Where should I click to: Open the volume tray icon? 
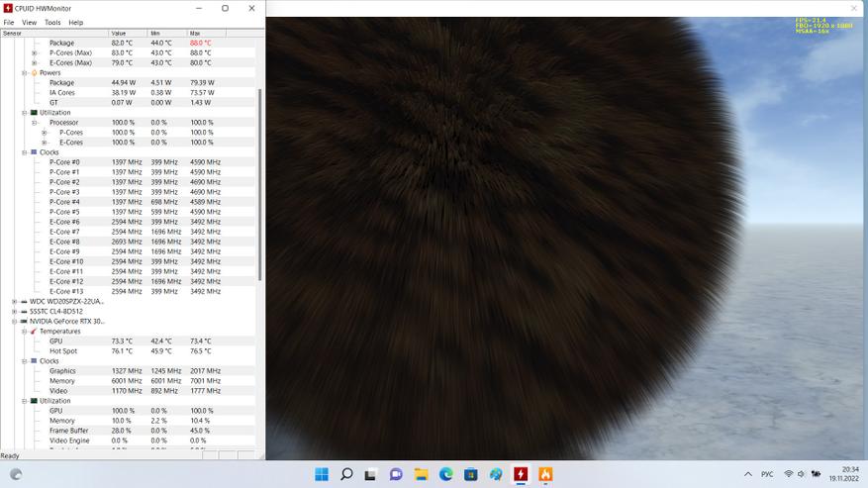[801, 474]
